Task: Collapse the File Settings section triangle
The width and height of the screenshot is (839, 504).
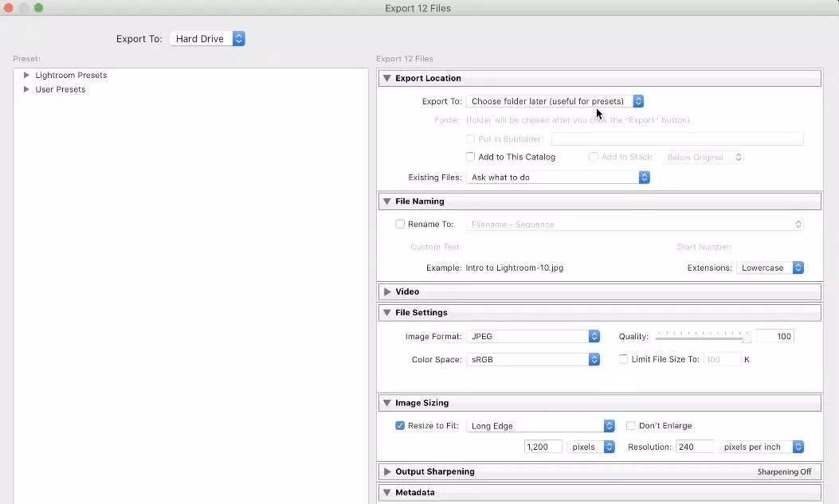Action: 386,313
